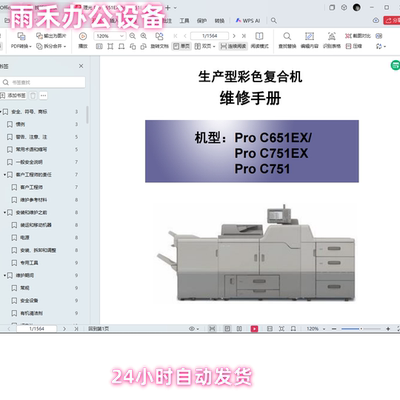Open the 保护 menu
This screenshot has height=400, width=400.
202,21
